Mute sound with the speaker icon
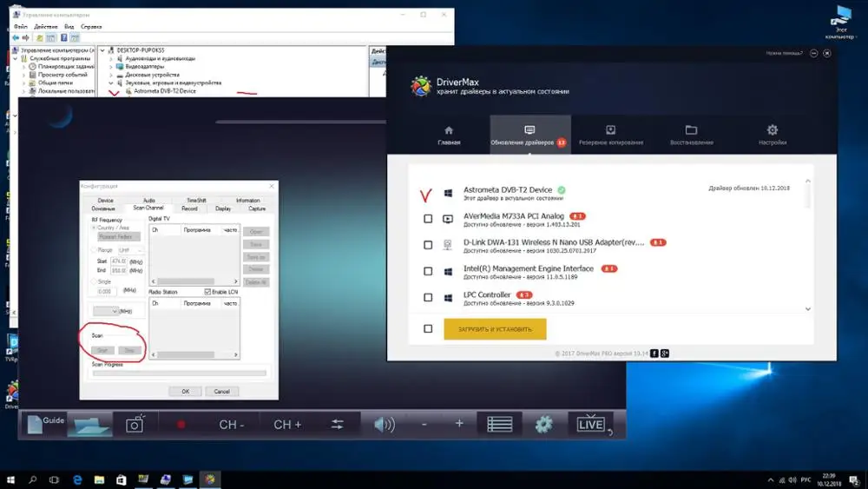Viewport: 868px width, 489px height. coord(385,425)
